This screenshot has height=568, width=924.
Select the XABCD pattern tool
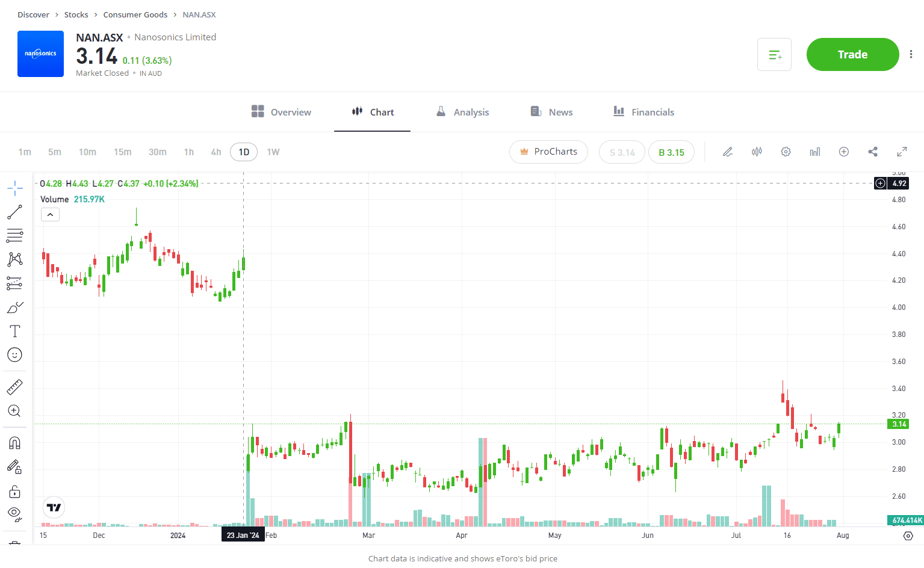pyautogui.click(x=15, y=259)
